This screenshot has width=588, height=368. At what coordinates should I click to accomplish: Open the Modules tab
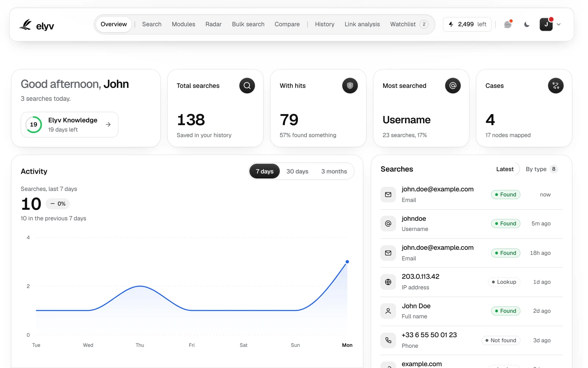pos(183,24)
